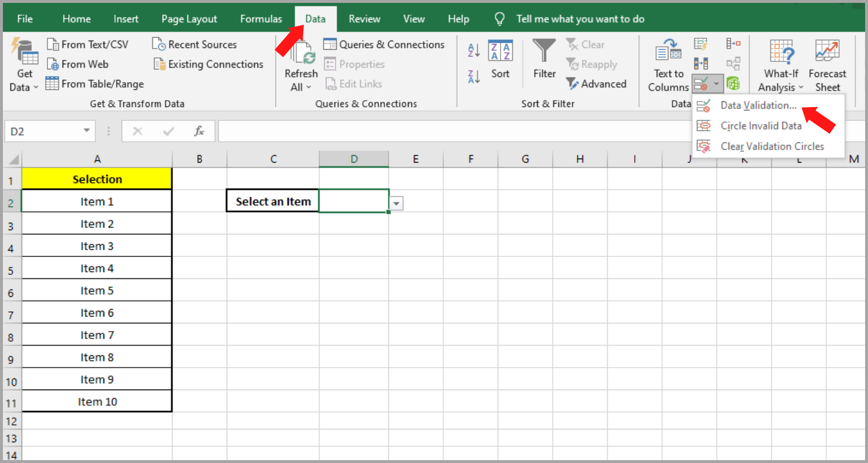This screenshot has height=463, width=868.
Task: Click the Flash Fill icon
Action: [700, 43]
